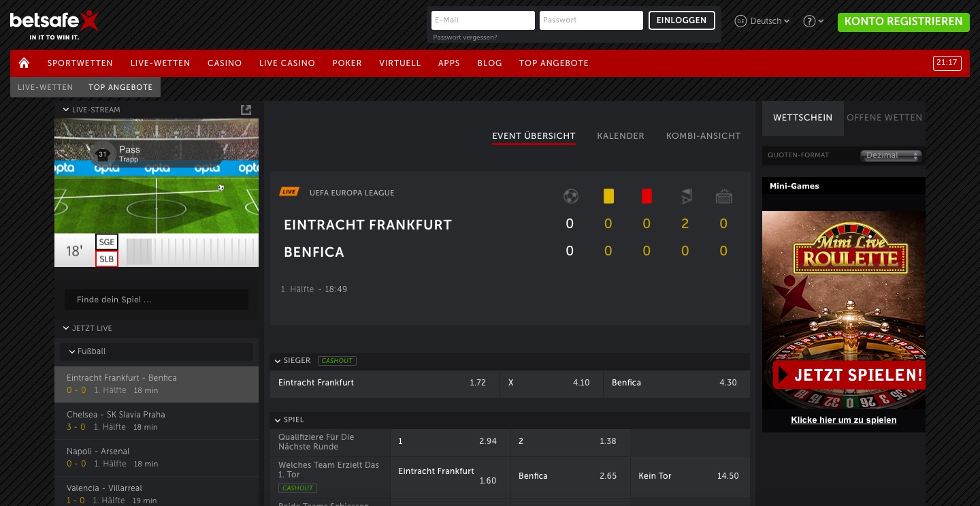Image resolution: width=980 pixels, height=506 pixels.
Task: Open Virtuell in navigation
Action: tap(400, 63)
